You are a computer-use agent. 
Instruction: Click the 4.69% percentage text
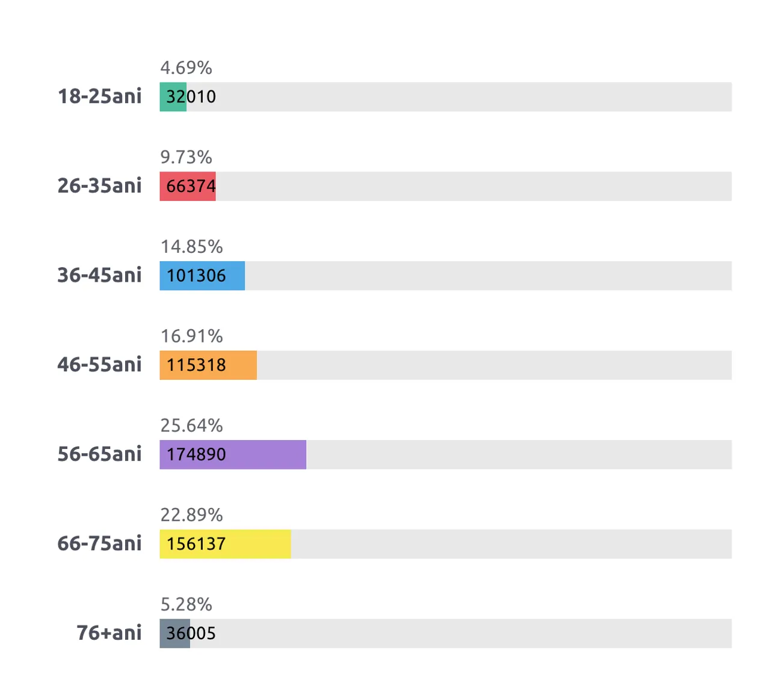click(x=186, y=68)
